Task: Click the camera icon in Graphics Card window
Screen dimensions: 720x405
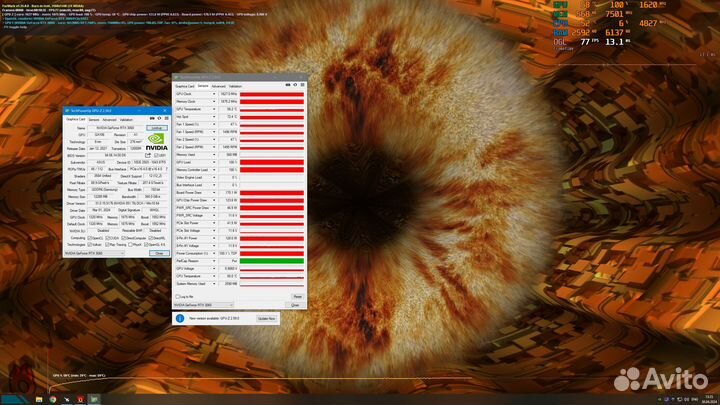Action: pyautogui.click(x=152, y=119)
